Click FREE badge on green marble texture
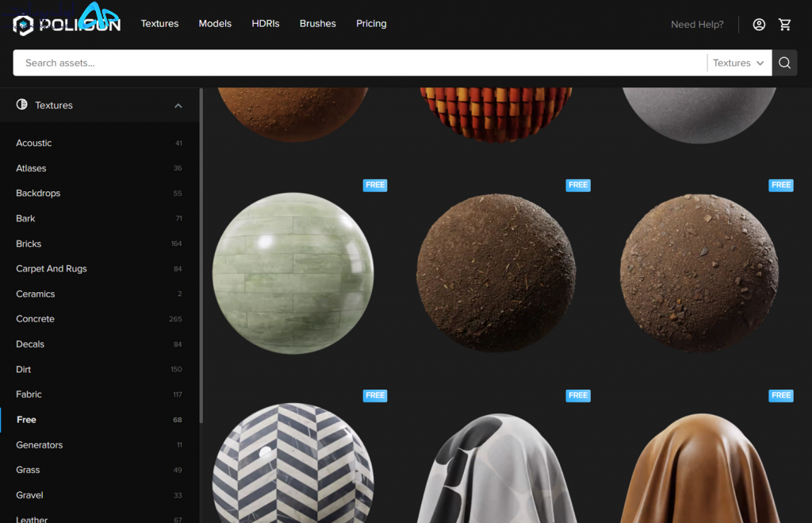Viewport: 812px width, 523px height. click(x=375, y=185)
